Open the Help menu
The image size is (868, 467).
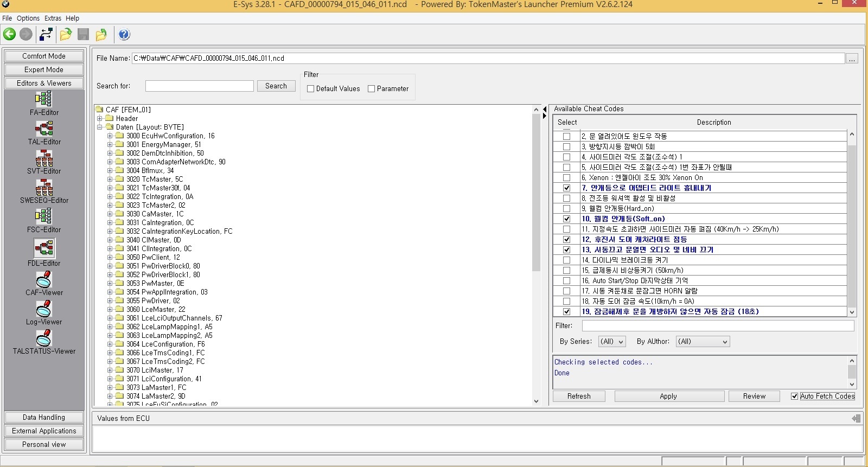click(73, 18)
